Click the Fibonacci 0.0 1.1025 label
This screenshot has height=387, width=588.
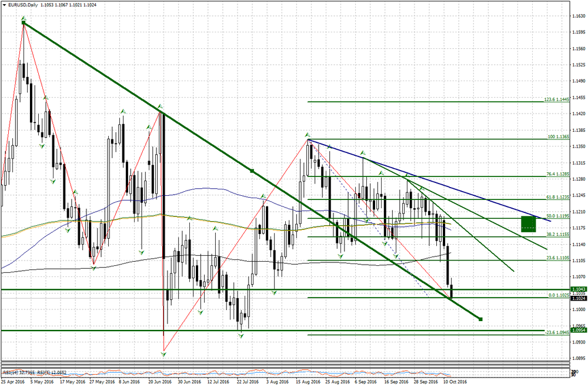tap(559, 295)
